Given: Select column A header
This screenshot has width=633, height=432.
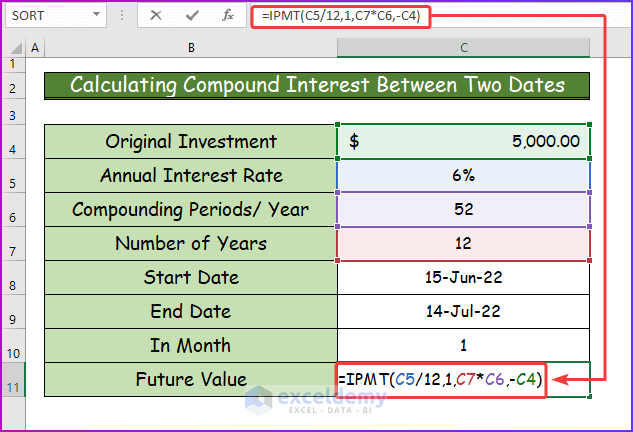Looking at the screenshot, I should click(x=35, y=48).
